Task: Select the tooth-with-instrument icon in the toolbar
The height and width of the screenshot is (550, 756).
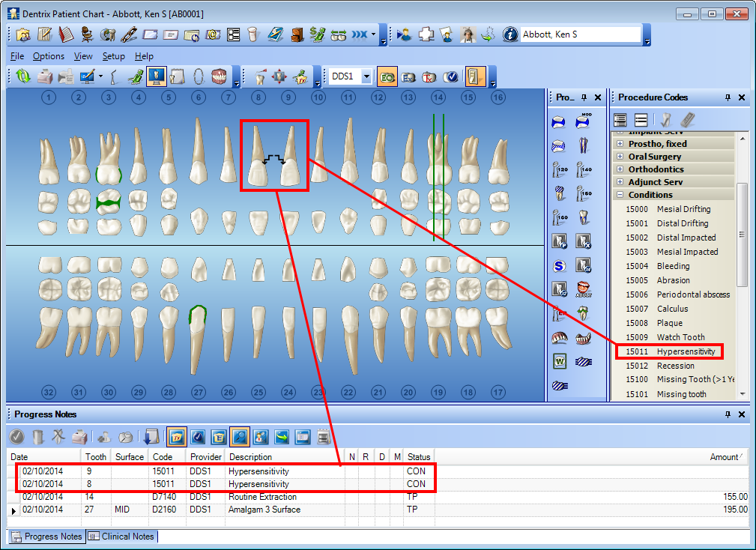Action: (x=259, y=76)
